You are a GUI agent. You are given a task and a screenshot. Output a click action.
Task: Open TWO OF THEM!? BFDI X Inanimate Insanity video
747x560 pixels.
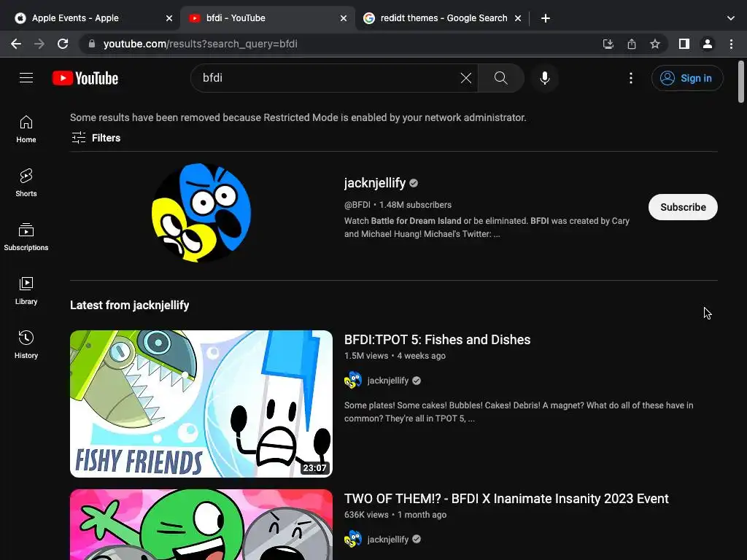coord(506,499)
